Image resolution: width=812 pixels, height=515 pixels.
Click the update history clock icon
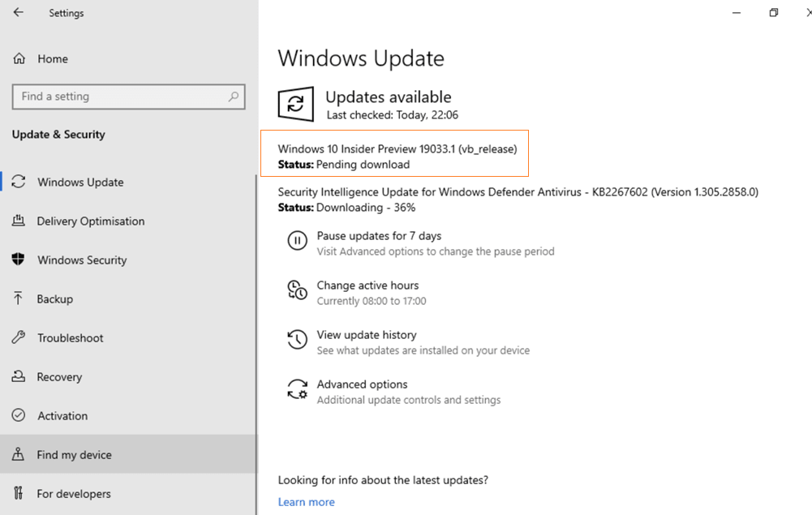[297, 340]
